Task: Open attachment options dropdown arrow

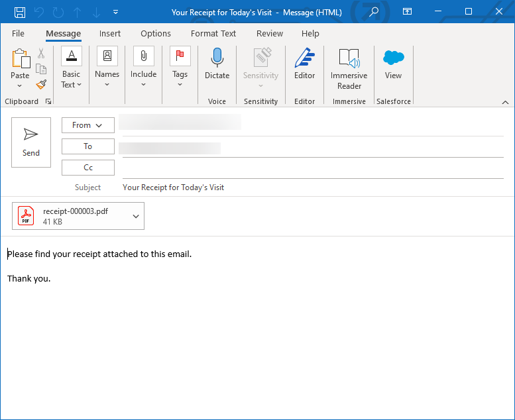Action: (x=136, y=216)
